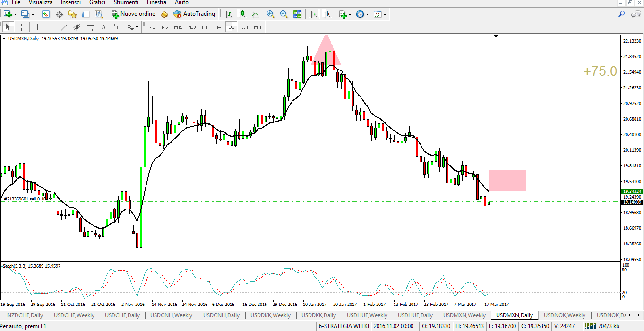The image size is (644, 331).
Task: Zoom out of the chart
Action: tap(284, 14)
